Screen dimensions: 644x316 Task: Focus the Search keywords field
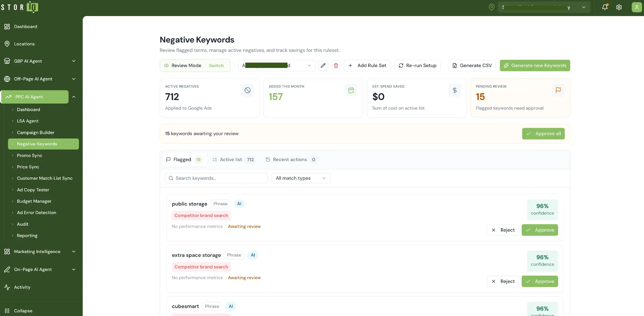tap(216, 178)
